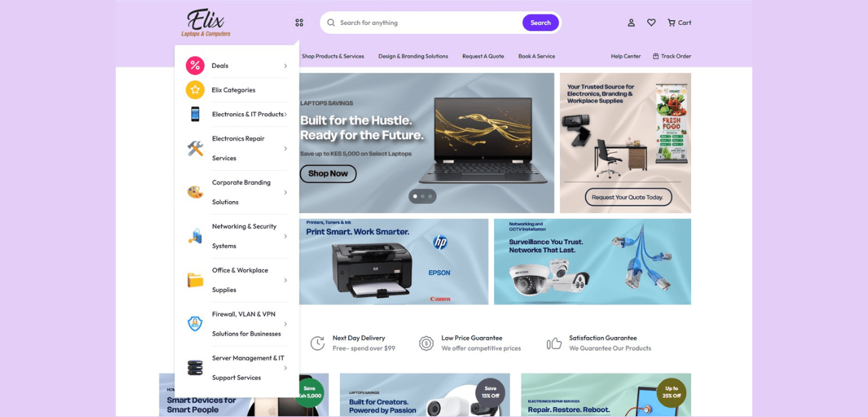
Task: Open the wishlist heart icon
Action: click(651, 22)
